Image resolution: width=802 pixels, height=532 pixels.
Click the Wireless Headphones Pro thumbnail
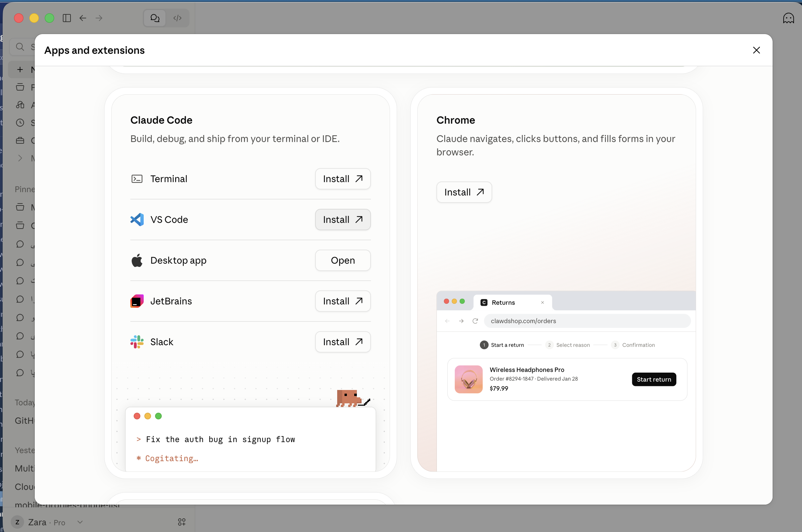click(469, 379)
